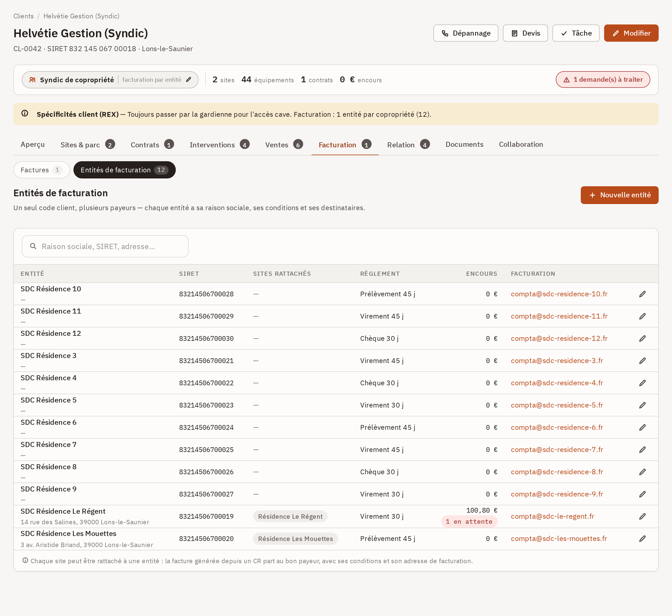Select the Facturation tab
672x616 pixels.
pyautogui.click(x=345, y=145)
